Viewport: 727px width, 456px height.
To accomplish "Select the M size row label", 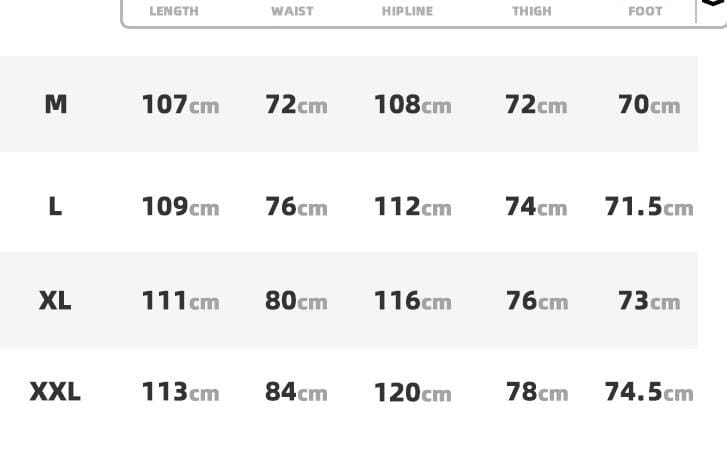I will (x=56, y=104).
